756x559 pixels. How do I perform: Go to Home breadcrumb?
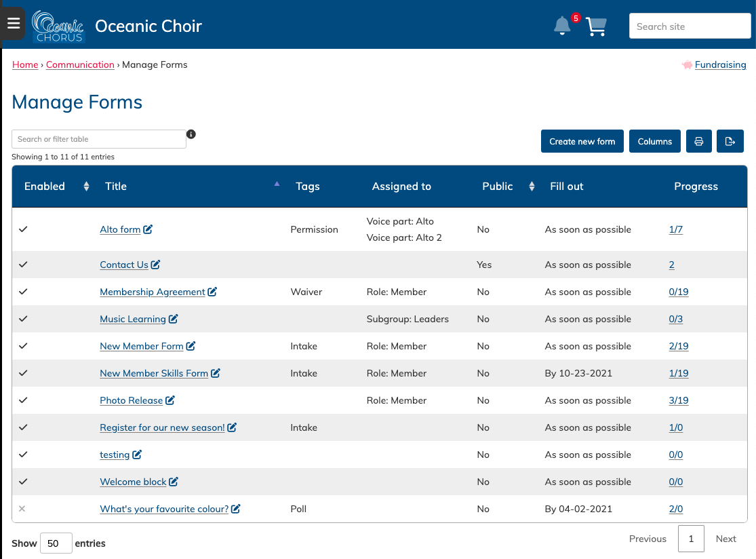coord(25,64)
